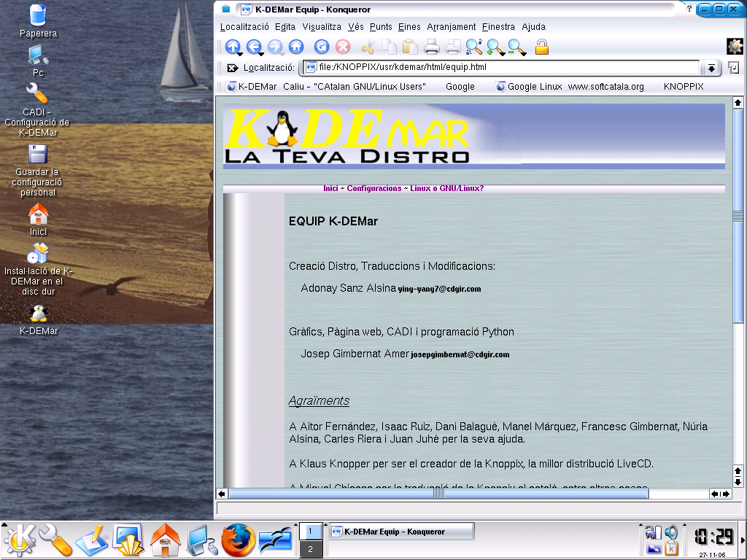The image size is (747, 560).
Task: Click the wrench configuration icon in the panel
Action: pyautogui.click(x=55, y=540)
